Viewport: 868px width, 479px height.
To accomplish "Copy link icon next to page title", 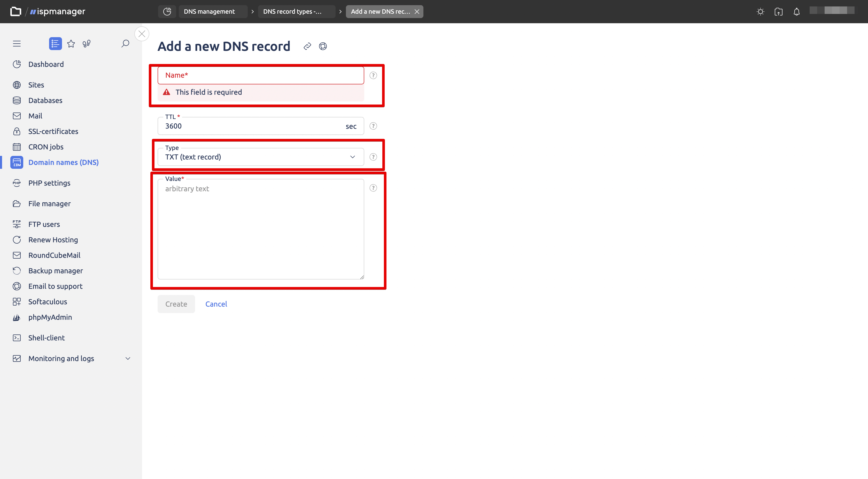I will coord(307,46).
